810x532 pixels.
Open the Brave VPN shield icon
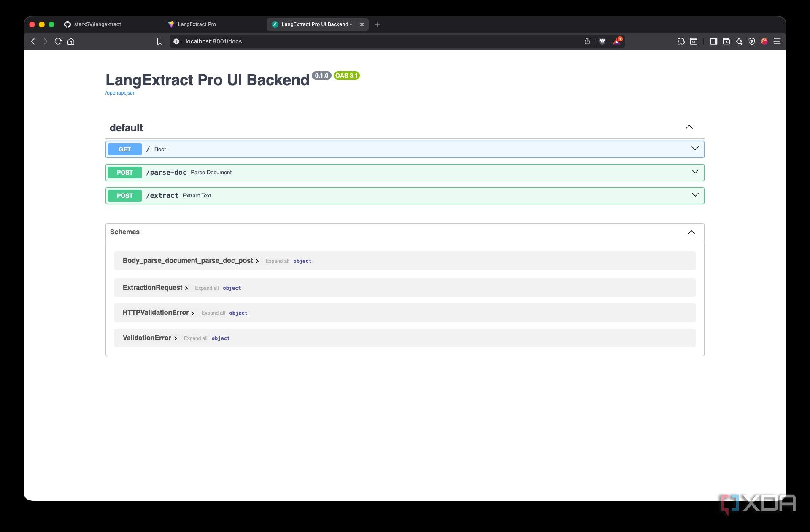(x=751, y=41)
